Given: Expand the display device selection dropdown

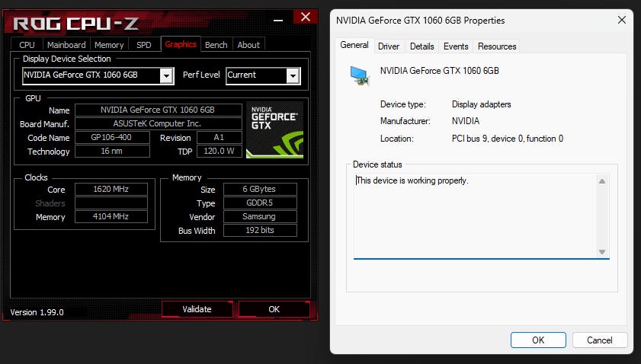Looking at the screenshot, I should coord(166,75).
